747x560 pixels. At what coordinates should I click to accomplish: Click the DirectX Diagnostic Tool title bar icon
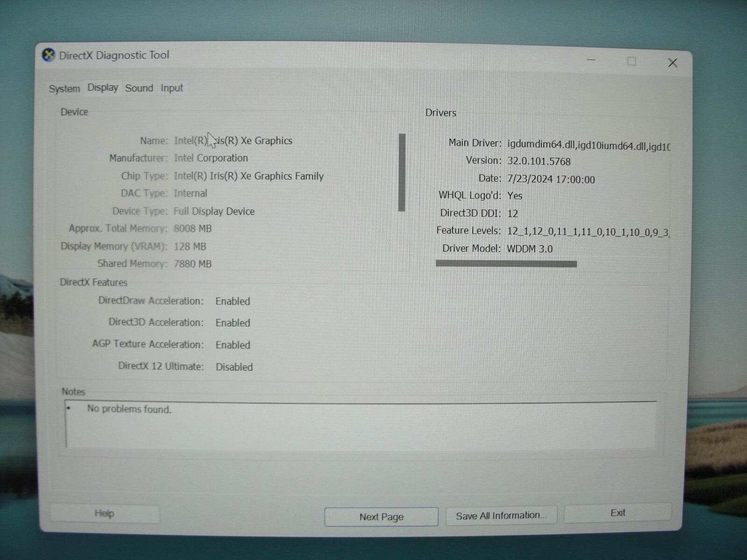click(47, 55)
